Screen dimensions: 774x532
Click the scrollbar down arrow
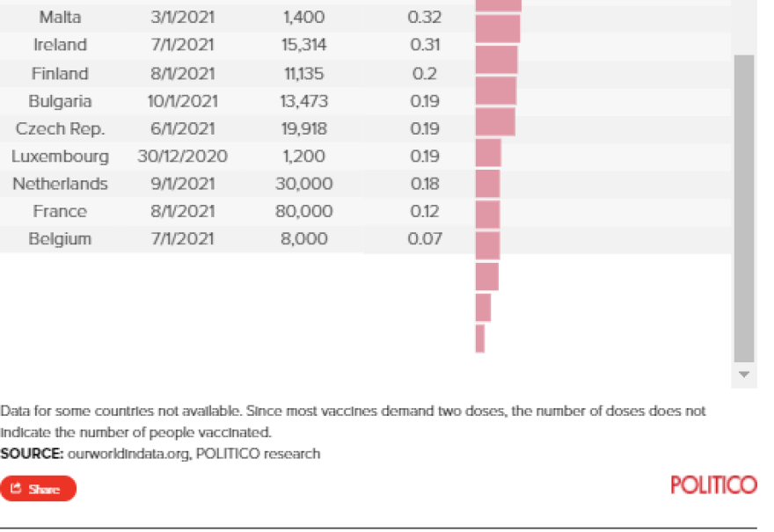744,375
